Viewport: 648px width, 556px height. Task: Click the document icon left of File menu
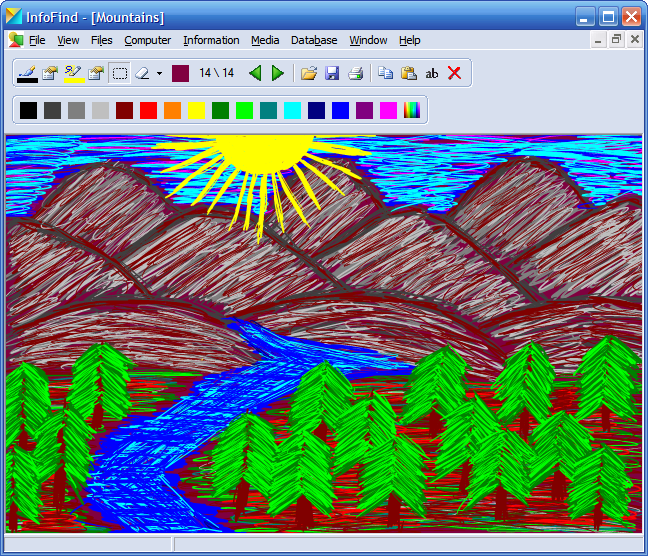tap(16, 40)
